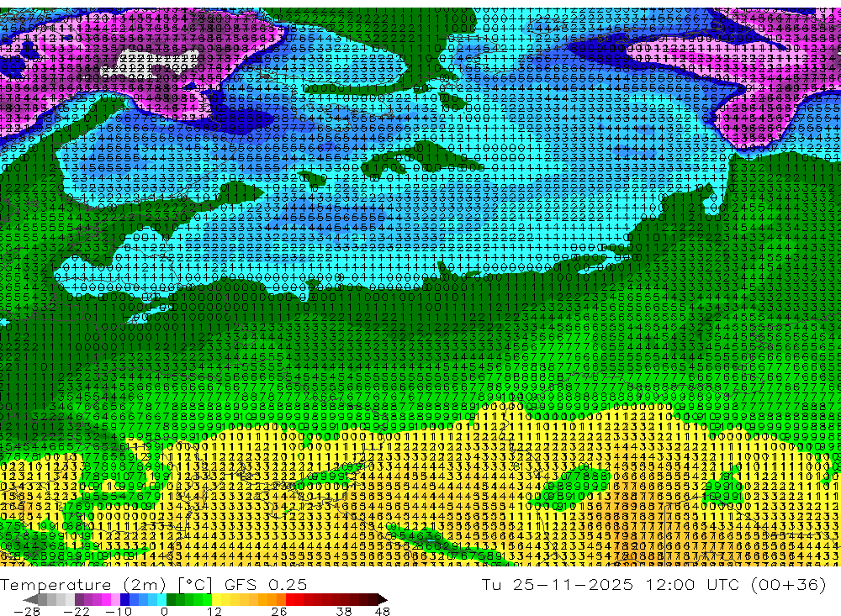The width and height of the screenshot is (841, 616).
Task: Click the light gray segment near -22
Action: 70,600
